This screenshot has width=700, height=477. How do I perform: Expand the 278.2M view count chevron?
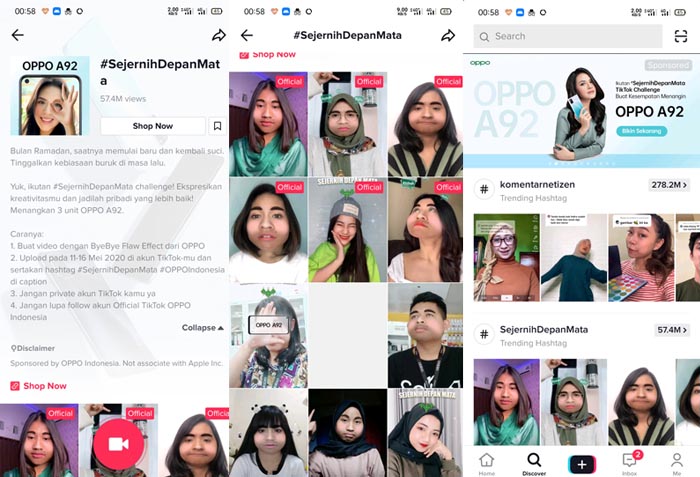(x=669, y=185)
